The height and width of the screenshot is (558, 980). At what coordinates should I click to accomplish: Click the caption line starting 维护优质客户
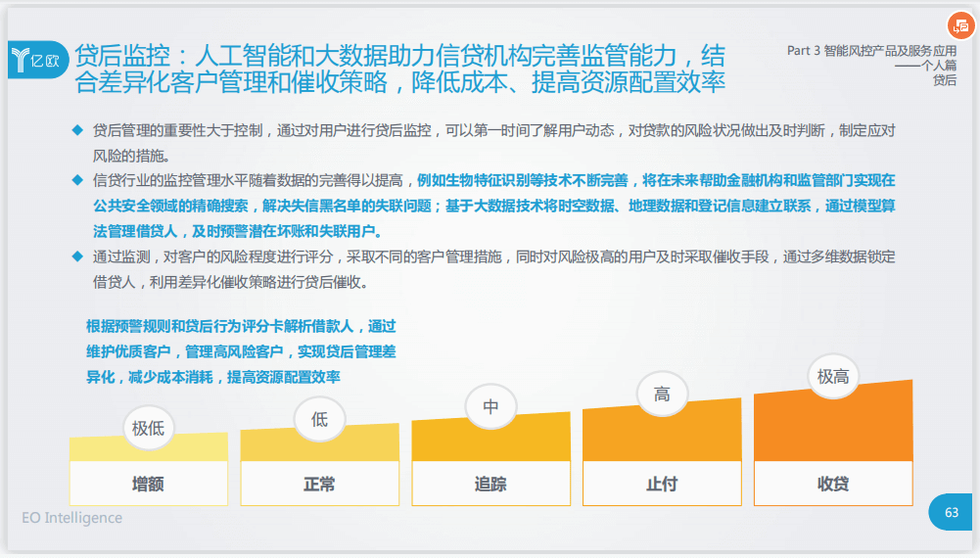pyautogui.click(x=241, y=351)
